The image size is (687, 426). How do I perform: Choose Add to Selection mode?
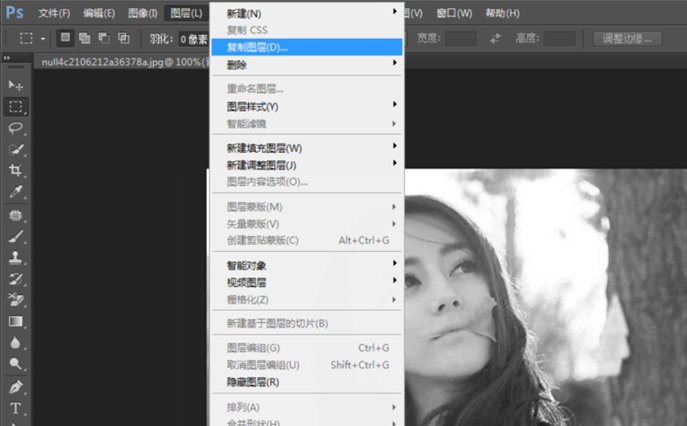click(85, 39)
